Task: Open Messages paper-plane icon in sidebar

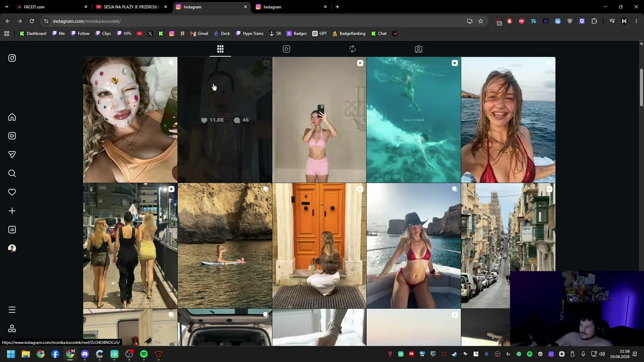Action: tap(12, 154)
